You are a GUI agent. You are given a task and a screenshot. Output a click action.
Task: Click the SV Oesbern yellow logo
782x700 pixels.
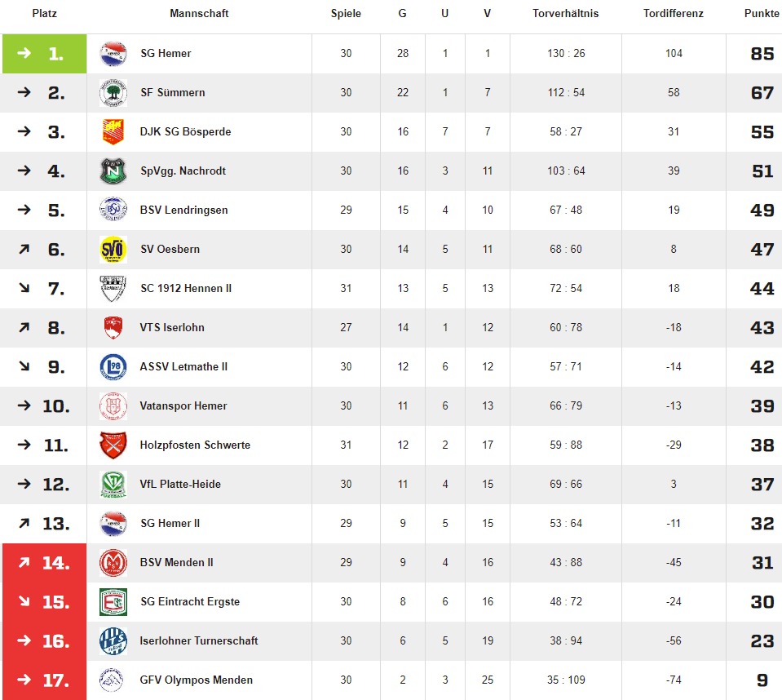click(x=113, y=250)
